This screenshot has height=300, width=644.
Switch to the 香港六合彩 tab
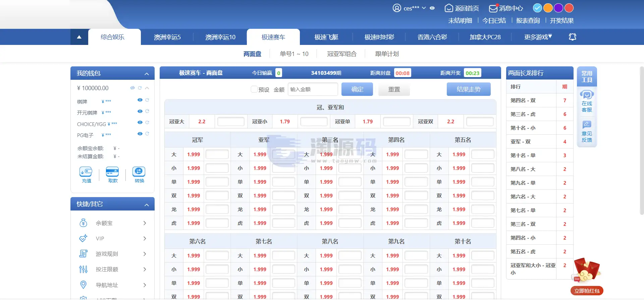click(x=432, y=37)
